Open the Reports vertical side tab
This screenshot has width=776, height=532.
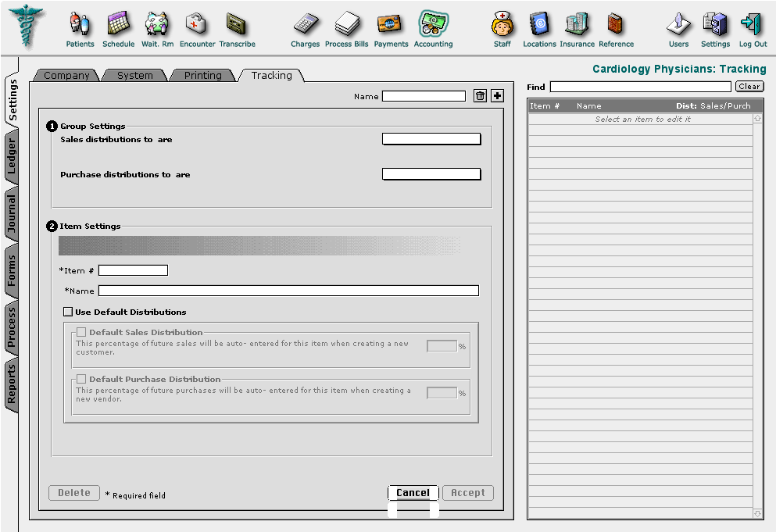pyautogui.click(x=12, y=384)
